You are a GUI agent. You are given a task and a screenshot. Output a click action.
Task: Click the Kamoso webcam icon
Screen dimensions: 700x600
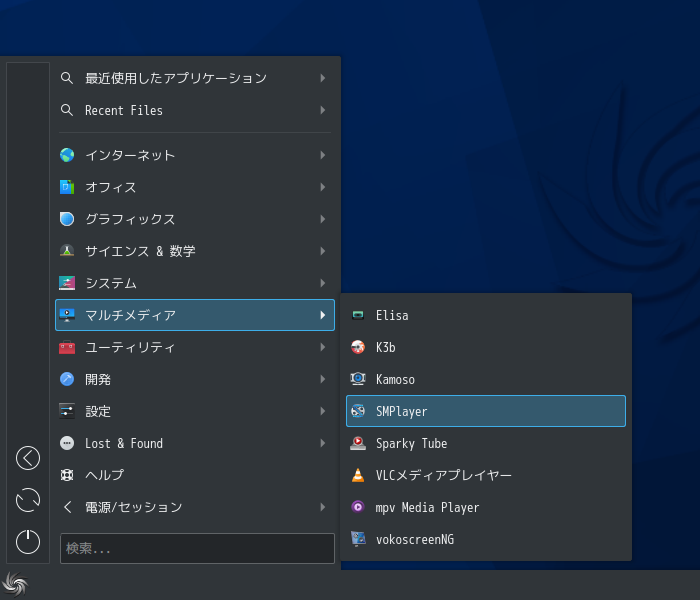click(358, 379)
